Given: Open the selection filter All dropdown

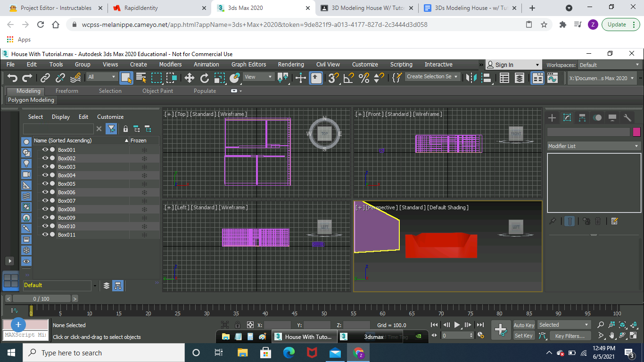Looking at the screenshot, I should (x=102, y=77).
